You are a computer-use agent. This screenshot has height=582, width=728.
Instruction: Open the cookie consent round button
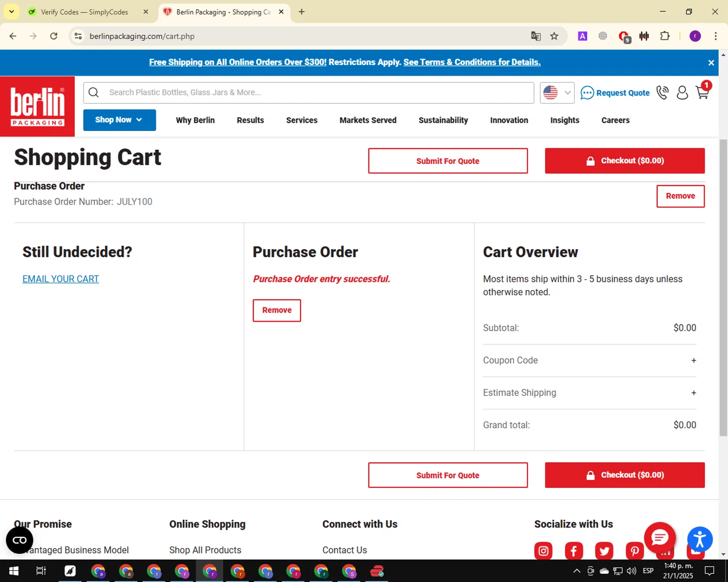[x=19, y=540]
